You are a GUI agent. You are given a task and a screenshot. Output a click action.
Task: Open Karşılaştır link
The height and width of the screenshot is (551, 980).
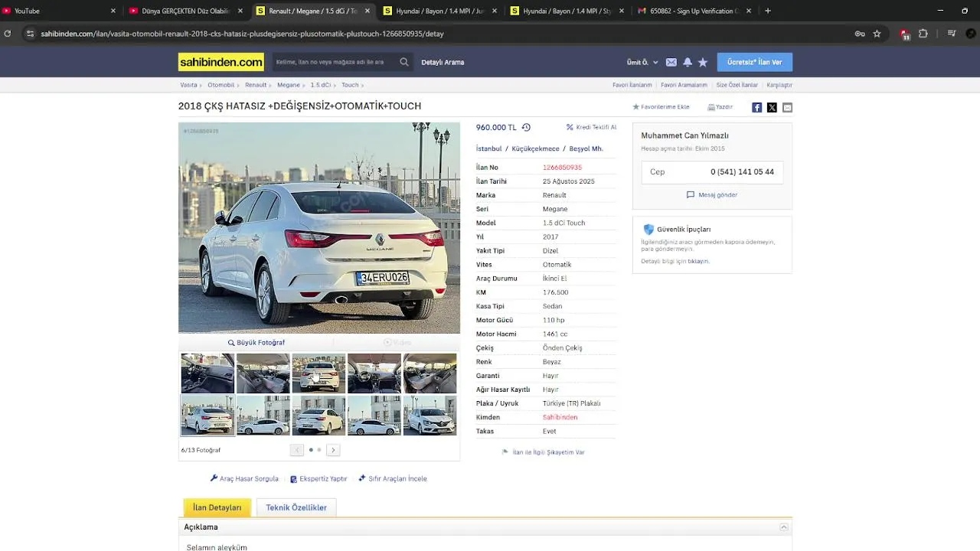click(779, 85)
